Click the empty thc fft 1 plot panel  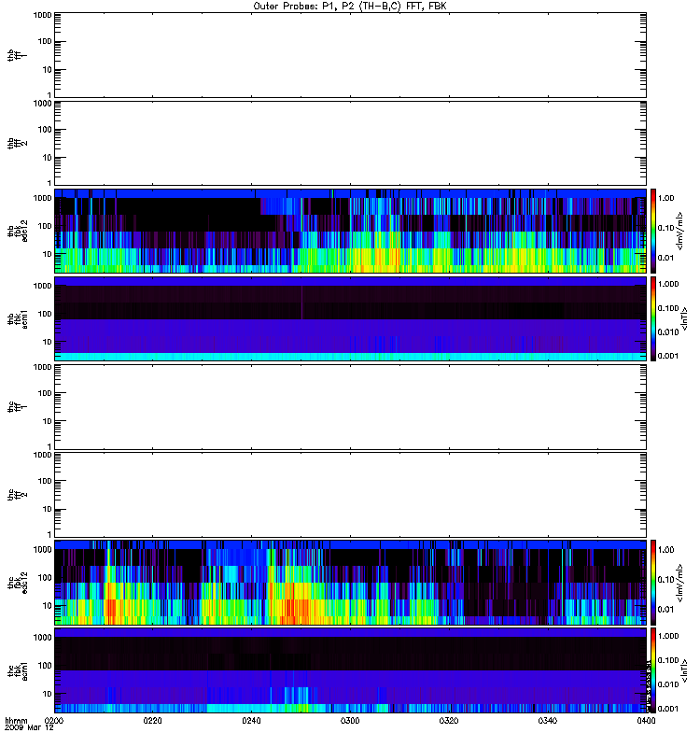350,407
